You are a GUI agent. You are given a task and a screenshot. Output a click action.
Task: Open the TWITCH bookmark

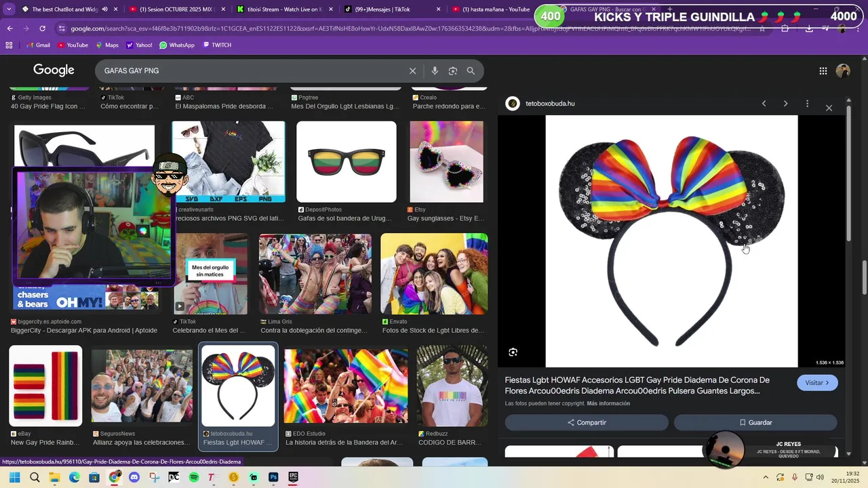[217, 45]
